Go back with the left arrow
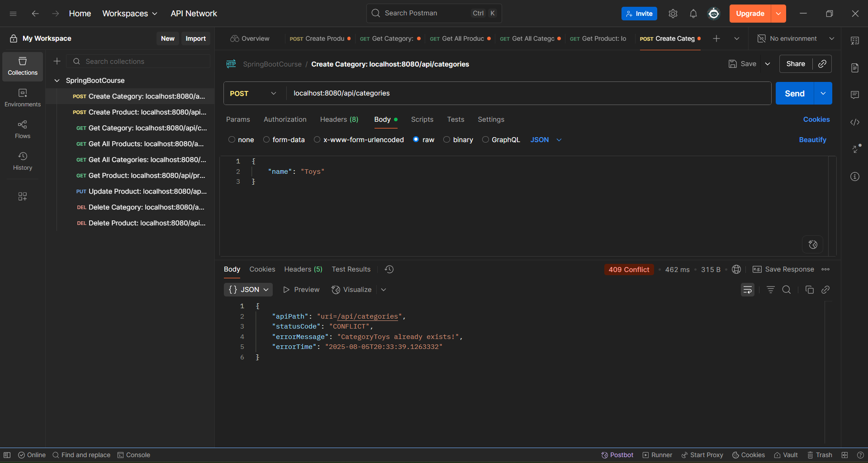This screenshot has height=463, width=868. (35, 14)
